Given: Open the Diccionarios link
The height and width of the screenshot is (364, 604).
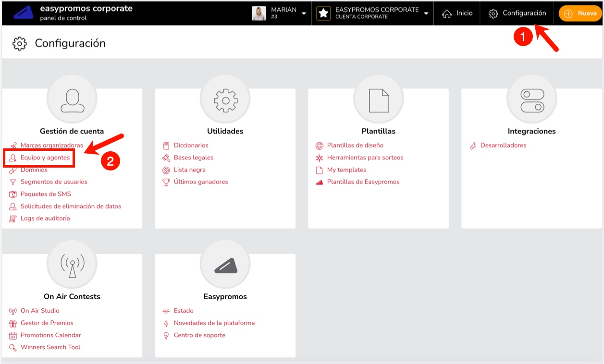Looking at the screenshot, I should pyautogui.click(x=191, y=145).
